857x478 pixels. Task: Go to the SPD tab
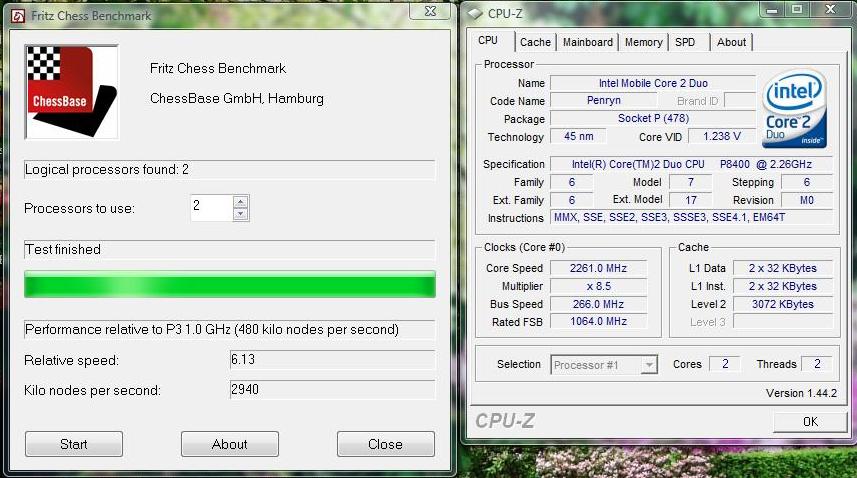685,42
